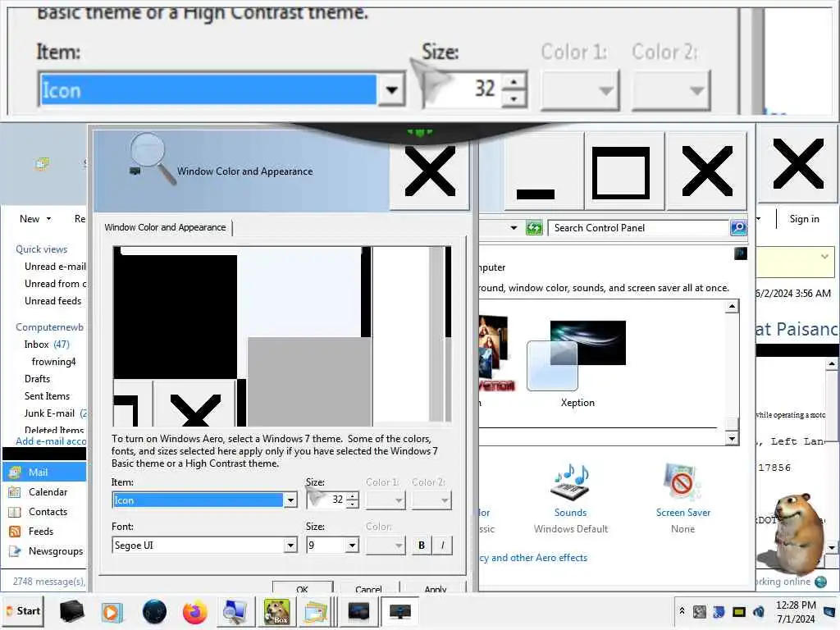This screenshot has height=630, width=840.
Task: Open the Junk E-mail folder
Action: (x=55, y=413)
